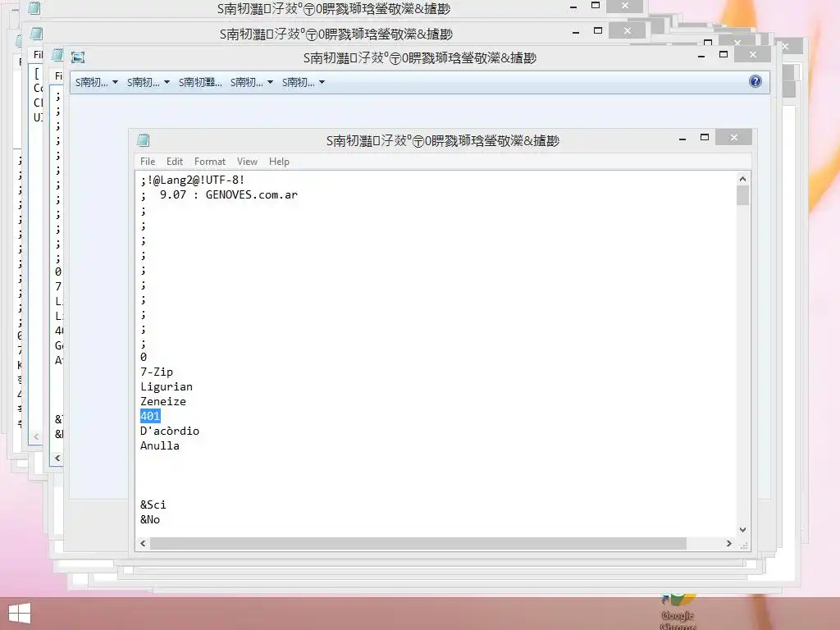Viewport: 840px width, 630px height.
Task: Open help with the blue question mark icon
Action: pyautogui.click(x=756, y=81)
